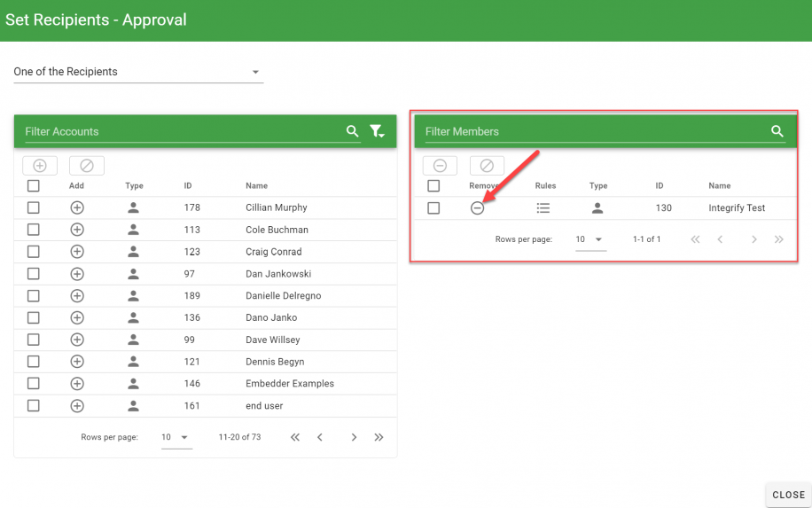Open the account filter options funnel dropdown
Image resolution: width=812 pixels, height=508 pixels.
click(x=378, y=131)
